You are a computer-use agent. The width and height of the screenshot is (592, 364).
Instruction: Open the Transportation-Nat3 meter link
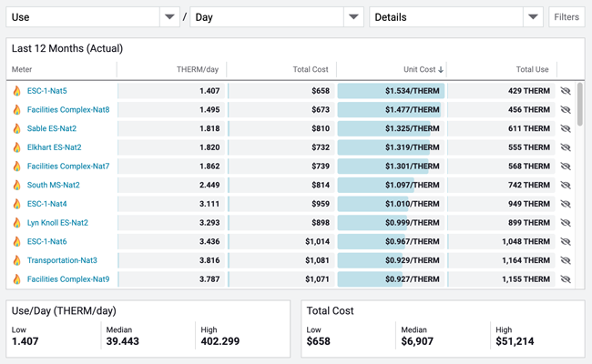pyautogui.click(x=62, y=260)
